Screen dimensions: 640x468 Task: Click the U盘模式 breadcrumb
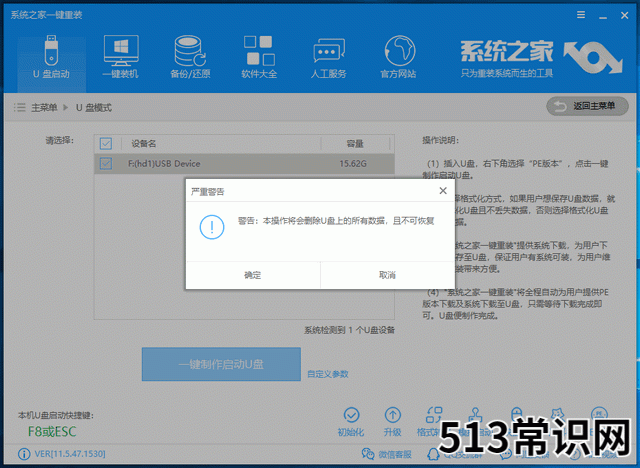(x=94, y=108)
